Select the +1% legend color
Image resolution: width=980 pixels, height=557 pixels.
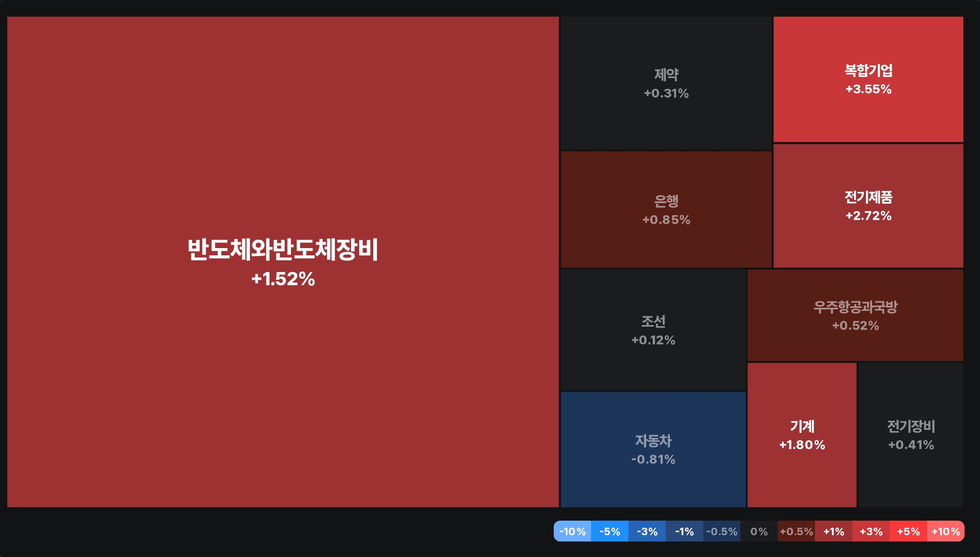pos(834,531)
